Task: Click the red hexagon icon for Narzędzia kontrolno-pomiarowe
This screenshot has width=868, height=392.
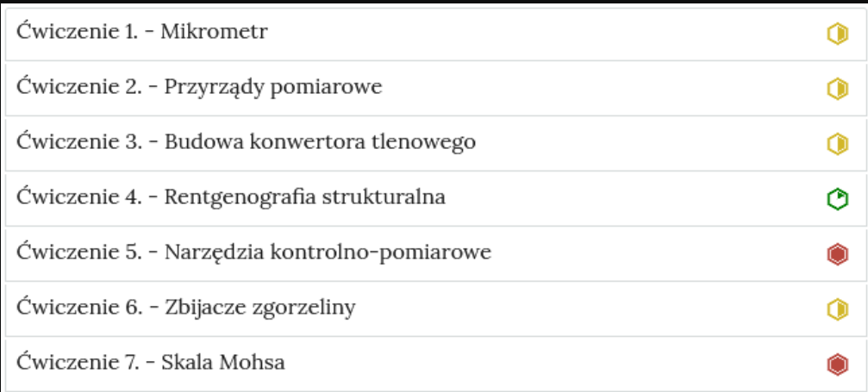Action: (x=837, y=255)
